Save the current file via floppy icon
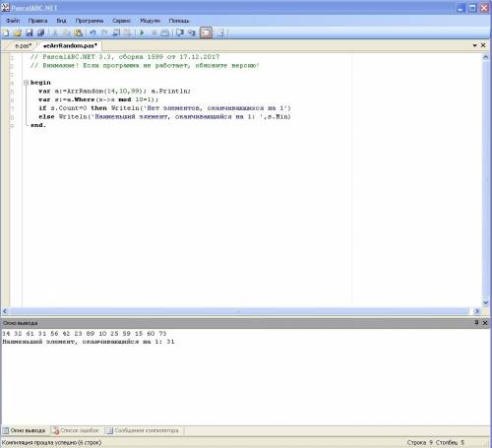Image resolution: width=492 pixels, height=448 pixels. (30, 32)
